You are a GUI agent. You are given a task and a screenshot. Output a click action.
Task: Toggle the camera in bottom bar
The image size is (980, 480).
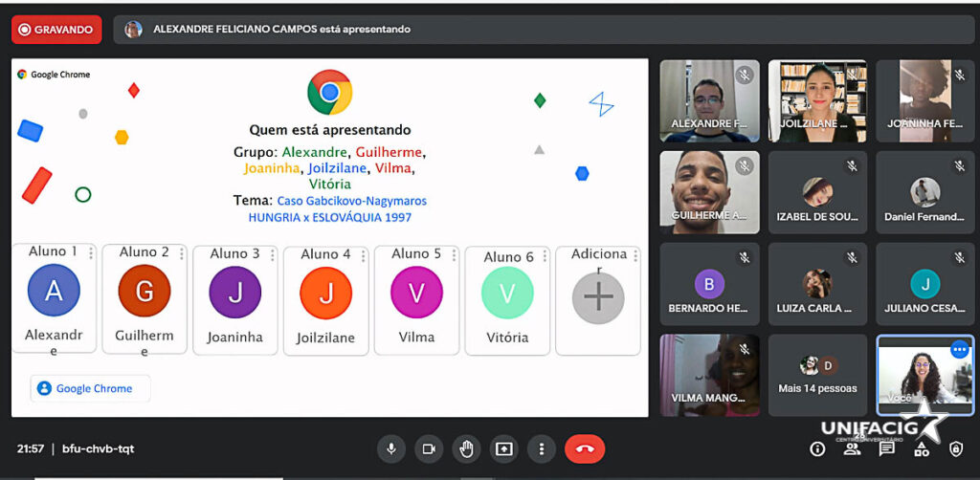coord(429,448)
